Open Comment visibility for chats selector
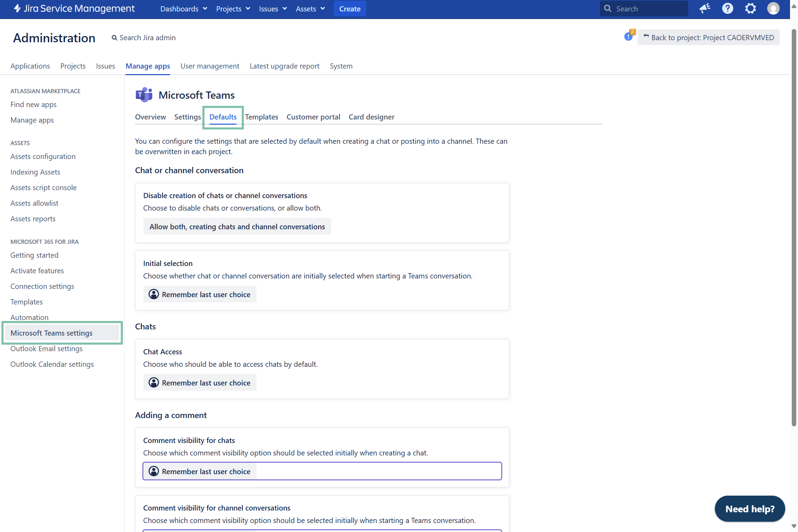798x532 pixels. click(x=322, y=471)
